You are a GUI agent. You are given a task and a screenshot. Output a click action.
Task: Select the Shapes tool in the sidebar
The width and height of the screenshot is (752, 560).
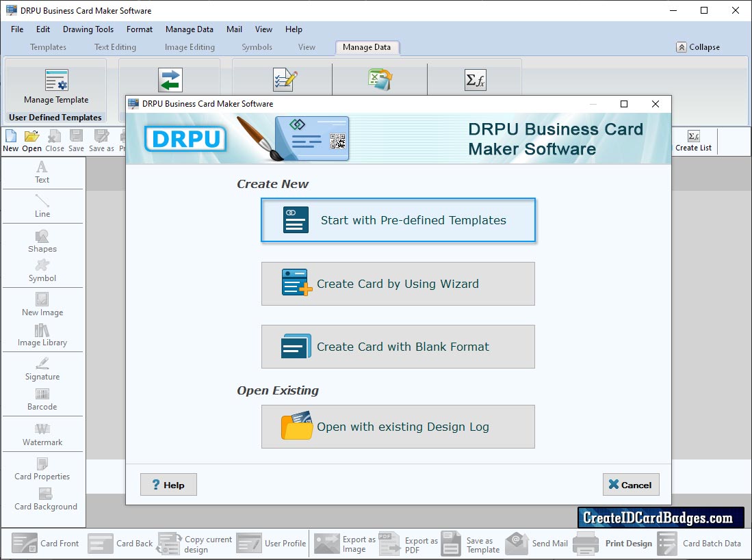pos(42,241)
